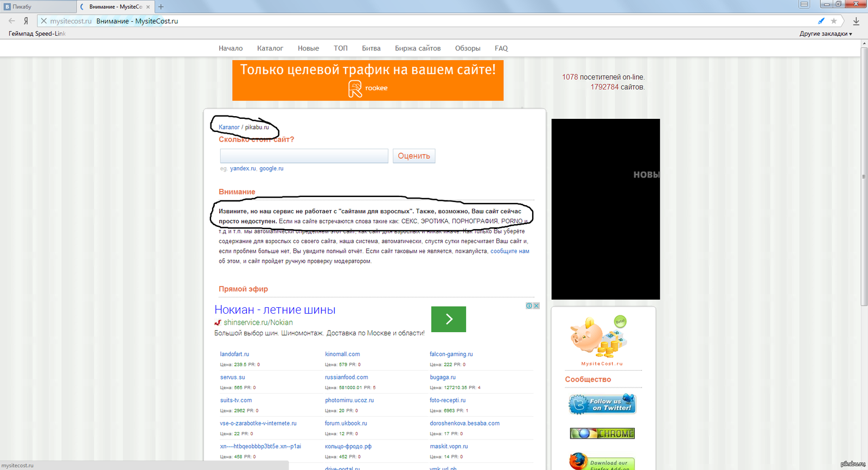Click Нокиан - летние шины ad title
The height and width of the screenshot is (470, 868).
coord(275,310)
